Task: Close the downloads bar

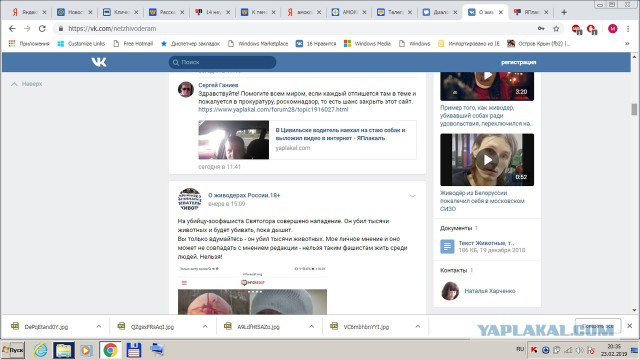Action: [629, 326]
